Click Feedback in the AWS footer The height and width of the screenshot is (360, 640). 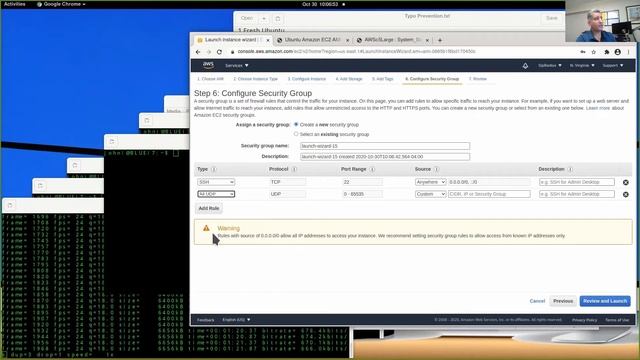pyautogui.click(x=206, y=320)
